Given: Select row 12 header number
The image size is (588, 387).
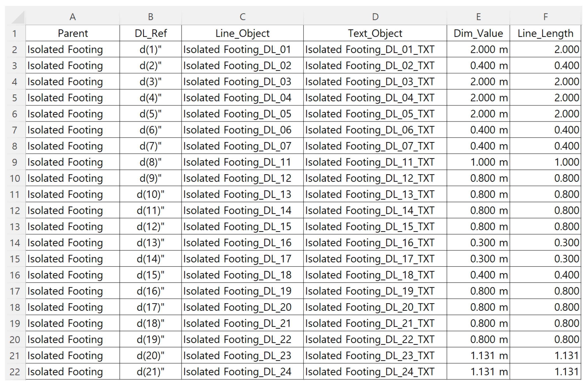Looking at the screenshot, I should coord(15,211).
